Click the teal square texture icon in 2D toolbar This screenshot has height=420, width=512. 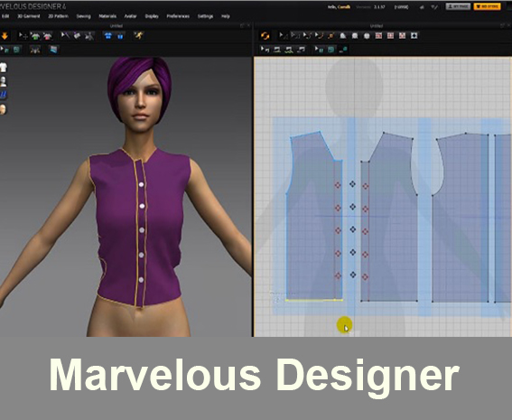331,50
